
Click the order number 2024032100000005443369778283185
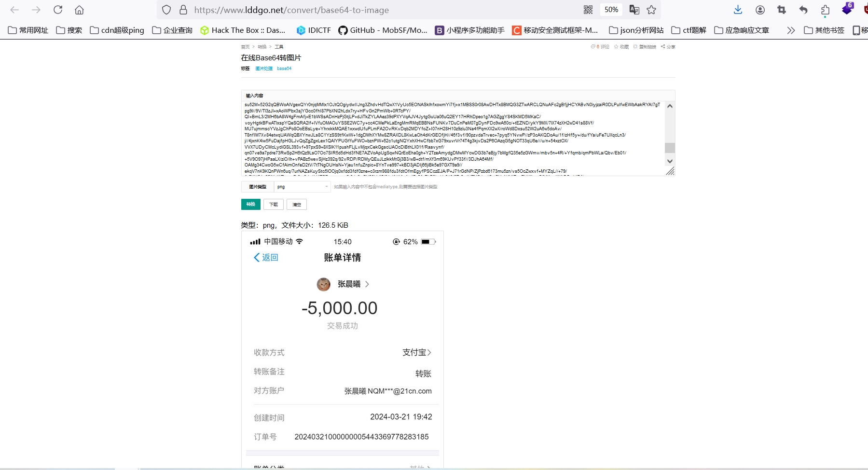coord(361,437)
